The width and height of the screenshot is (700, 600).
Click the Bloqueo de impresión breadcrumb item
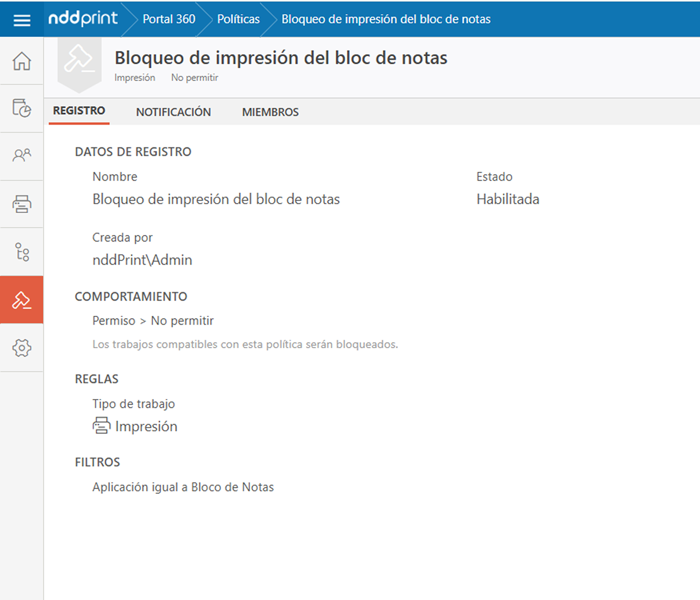(x=386, y=19)
